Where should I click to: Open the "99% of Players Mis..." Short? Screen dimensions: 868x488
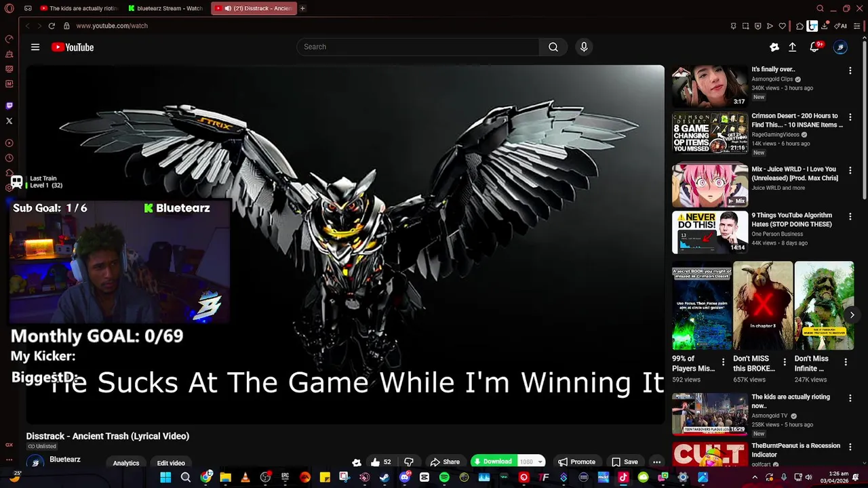coord(702,306)
